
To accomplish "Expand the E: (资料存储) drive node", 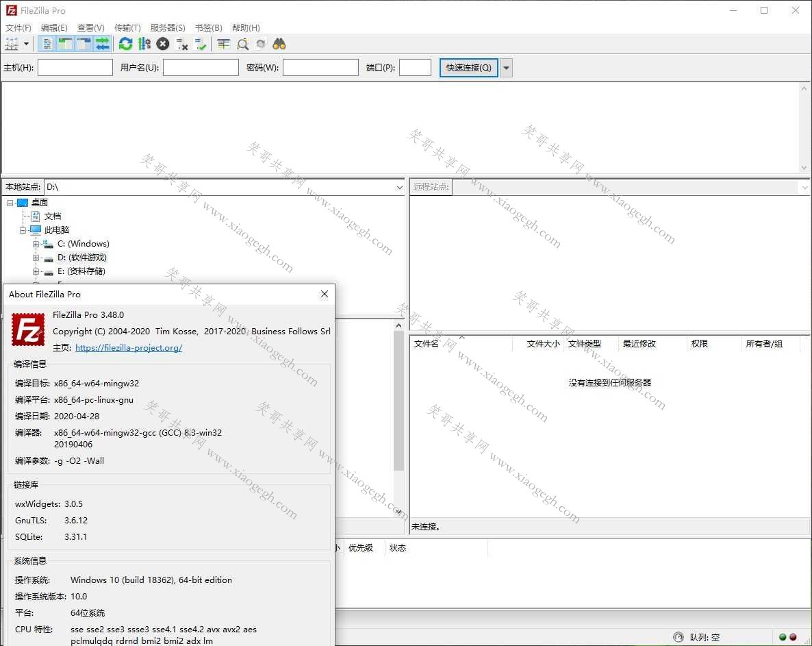I will 36,271.
